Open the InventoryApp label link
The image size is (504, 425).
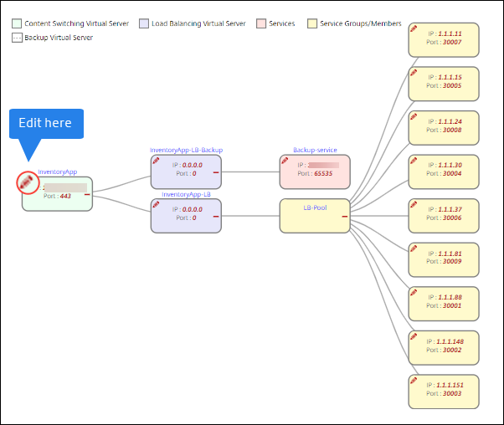coord(58,172)
